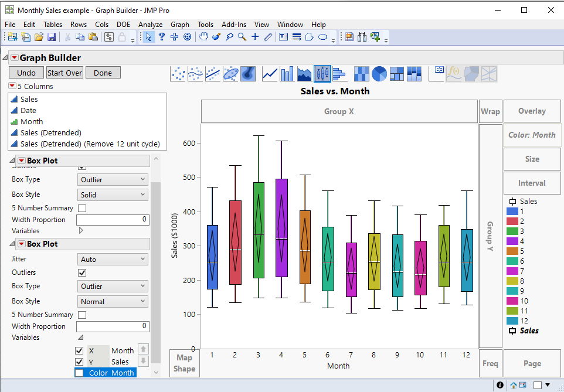Select the Magnifier zoom tool

point(242,37)
